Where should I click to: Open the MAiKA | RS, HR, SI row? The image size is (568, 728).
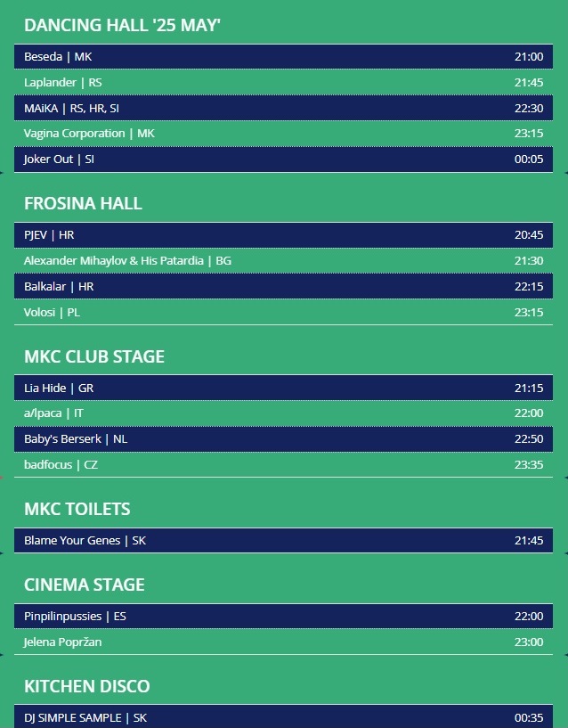[283, 108]
